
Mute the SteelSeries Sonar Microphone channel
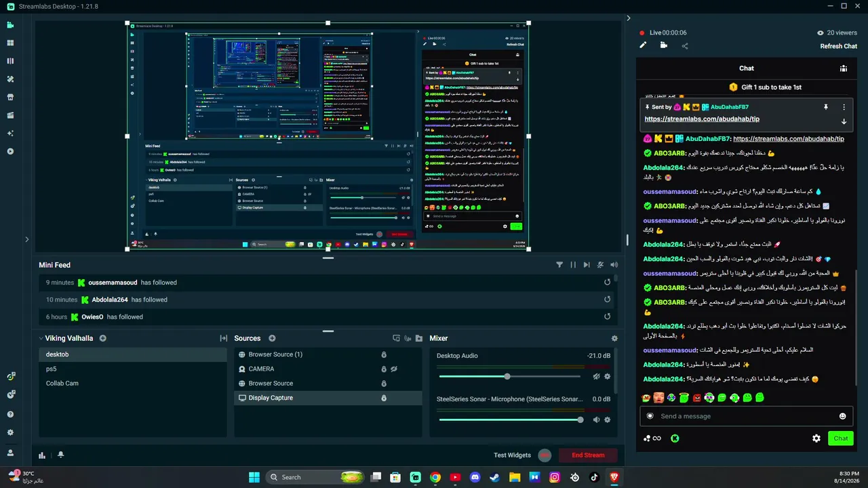tap(596, 420)
